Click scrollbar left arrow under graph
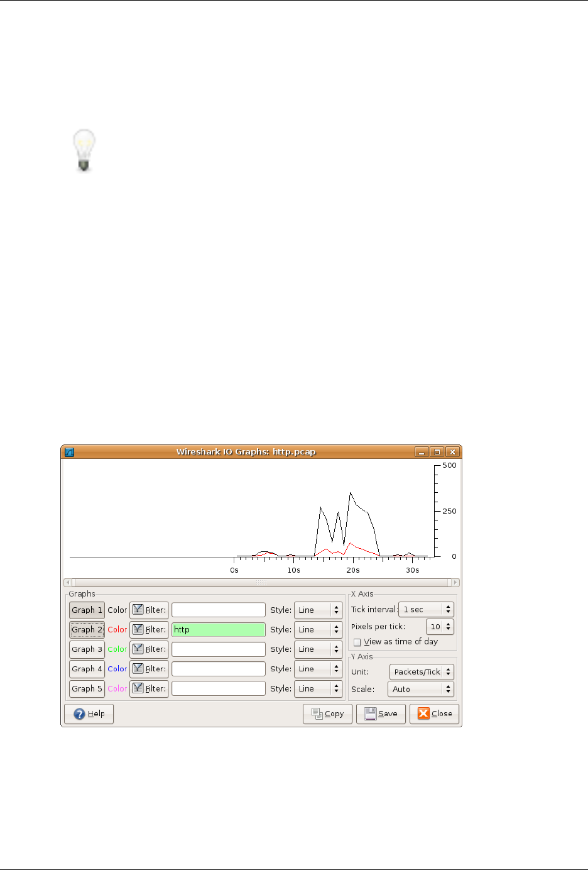Image resolution: width=588 pixels, height=870 pixels. [67, 583]
